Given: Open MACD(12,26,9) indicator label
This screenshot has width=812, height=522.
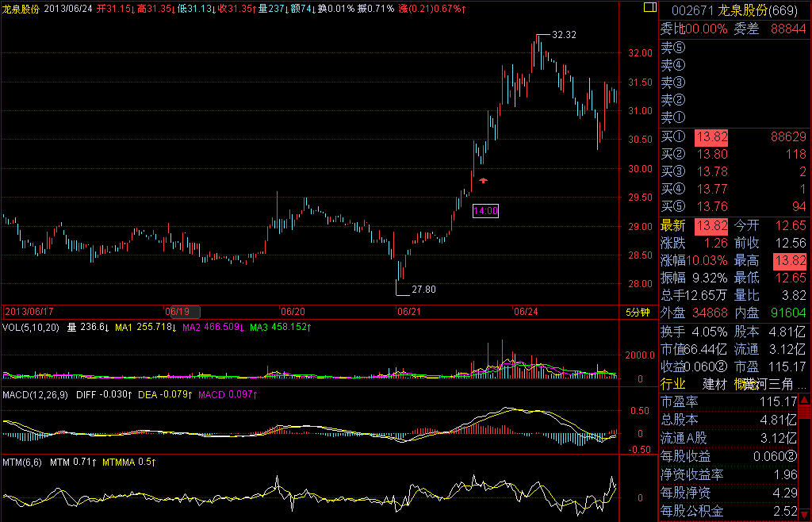Looking at the screenshot, I should (x=35, y=394).
